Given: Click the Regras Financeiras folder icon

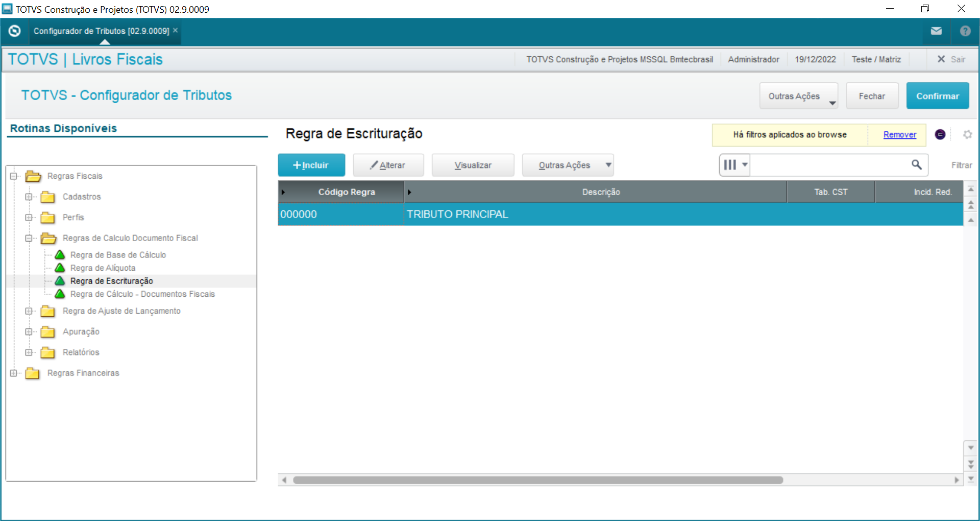Looking at the screenshot, I should pyautogui.click(x=32, y=373).
